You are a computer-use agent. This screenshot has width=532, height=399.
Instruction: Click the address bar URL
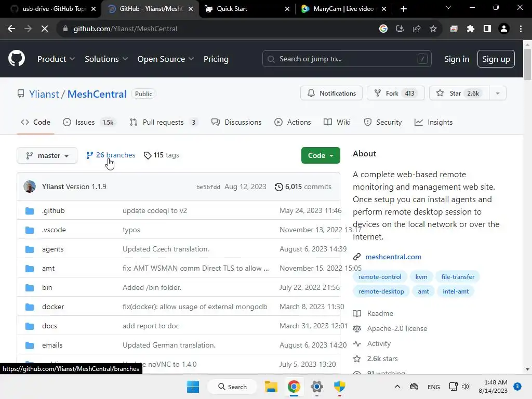tap(126, 29)
